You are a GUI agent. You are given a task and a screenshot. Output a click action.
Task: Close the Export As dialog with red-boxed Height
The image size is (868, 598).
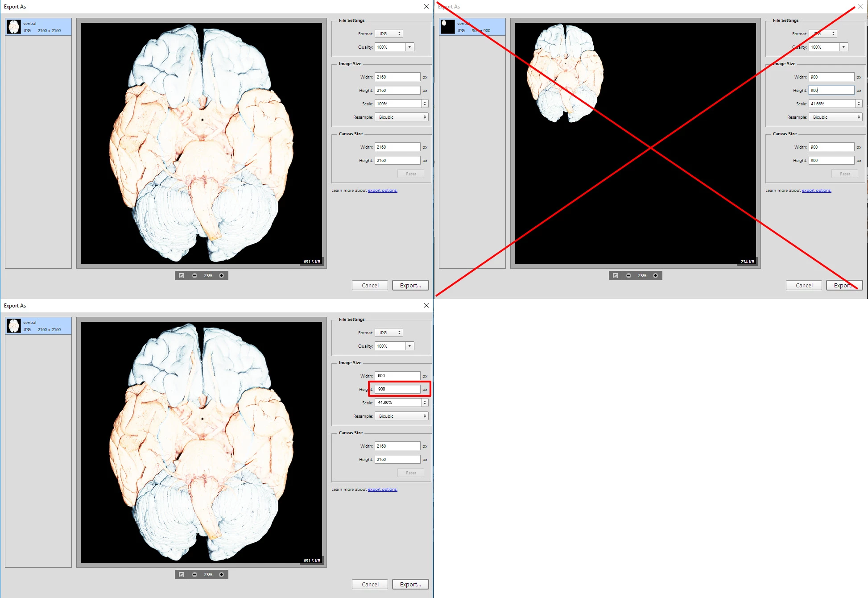(426, 305)
